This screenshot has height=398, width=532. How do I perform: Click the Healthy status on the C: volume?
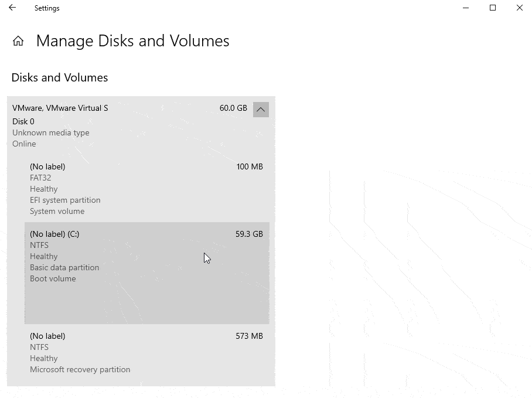[x=43, y=256]
